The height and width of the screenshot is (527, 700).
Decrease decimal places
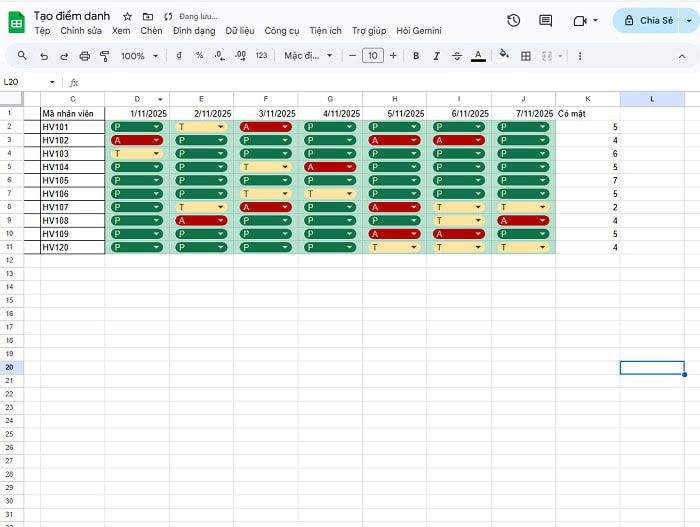click(219, 56)
